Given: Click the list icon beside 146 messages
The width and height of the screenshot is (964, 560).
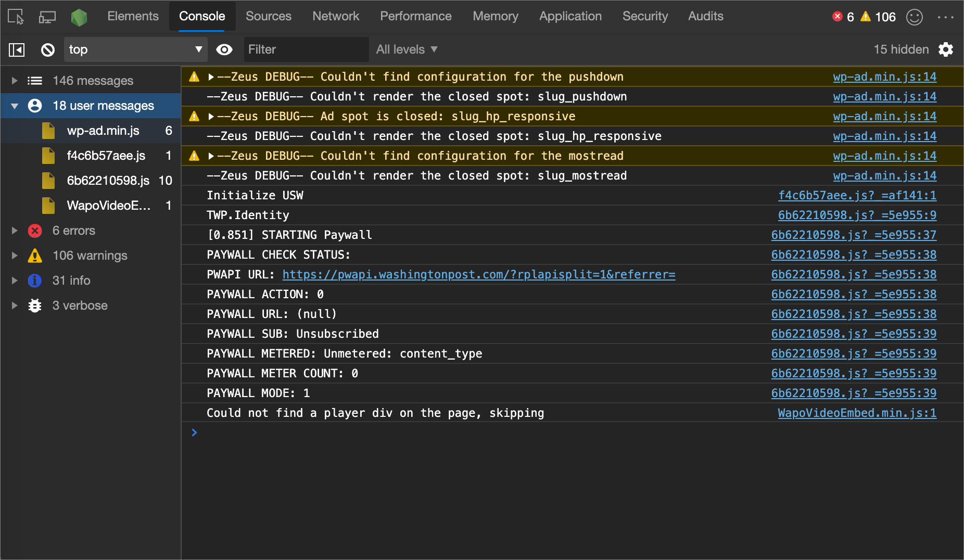Looking at the screenshot, I should pos(35,81).
